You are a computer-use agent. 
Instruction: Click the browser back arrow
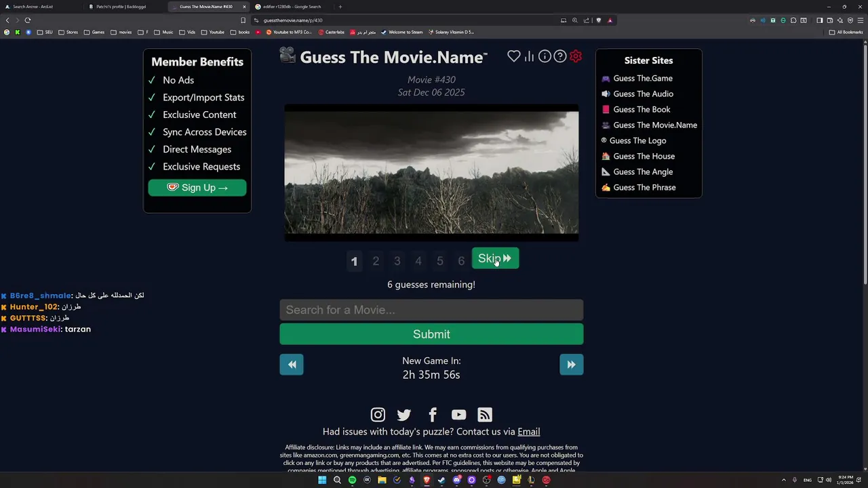[7, 20]
